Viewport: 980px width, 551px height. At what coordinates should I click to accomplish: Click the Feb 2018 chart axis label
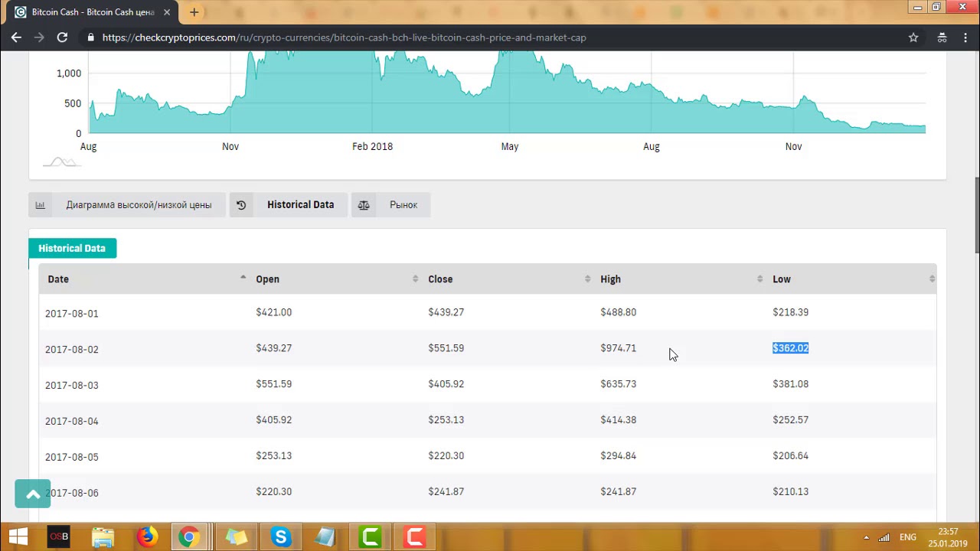(x=372, y=146)
